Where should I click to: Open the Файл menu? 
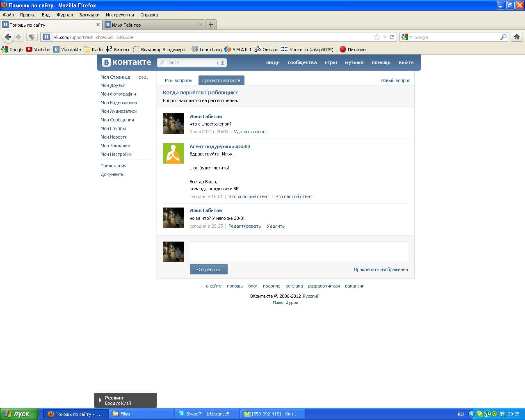click(x=8, y=15)
